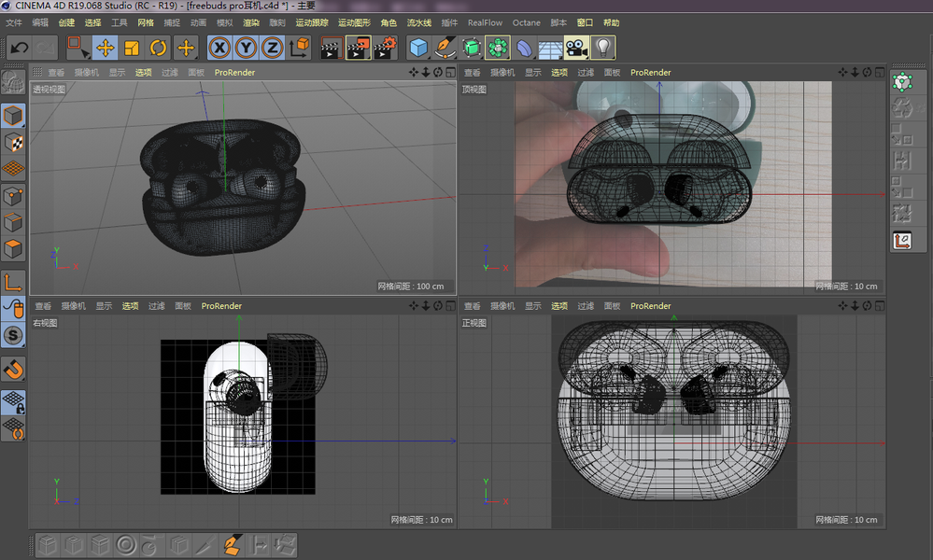The image size is (933, 560).
Task: Click the Undo arrow icon
Action: (20, 48)
